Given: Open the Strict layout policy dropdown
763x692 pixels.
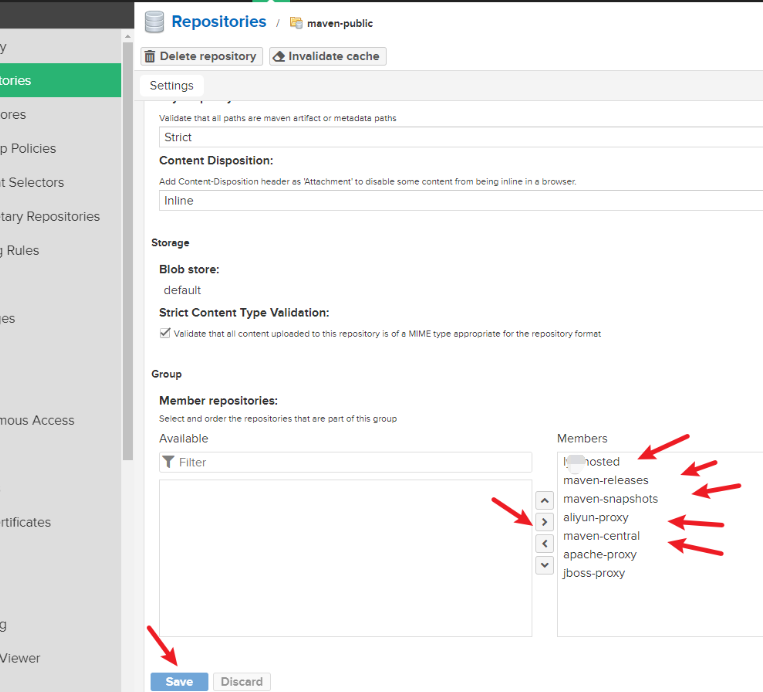Looking at the screenshot, I should pyautogui.click(x=460, y=137).
